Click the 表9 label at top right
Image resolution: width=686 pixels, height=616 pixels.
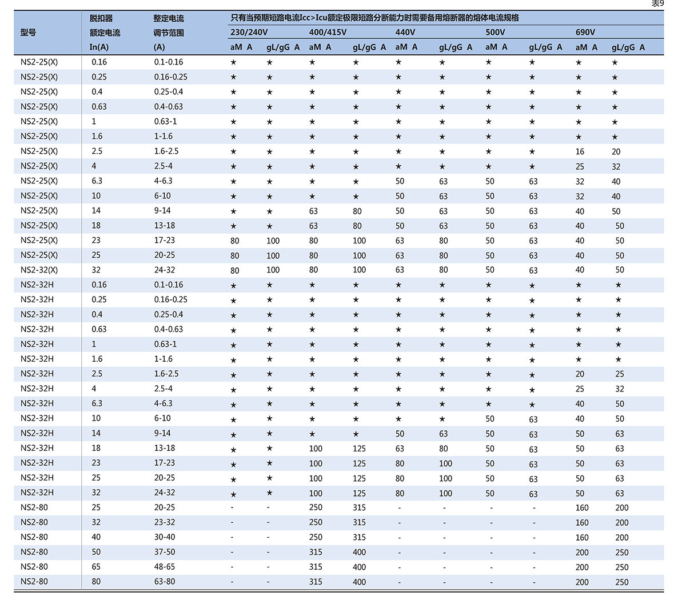[657, 4]
